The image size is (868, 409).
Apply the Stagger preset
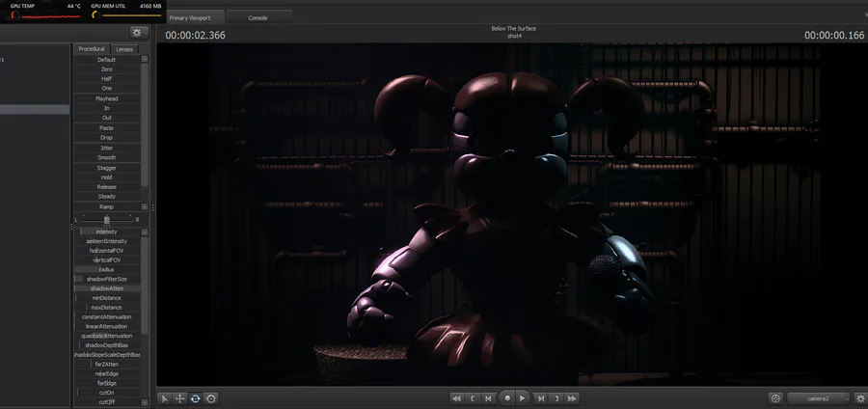[x=107, y=168]
